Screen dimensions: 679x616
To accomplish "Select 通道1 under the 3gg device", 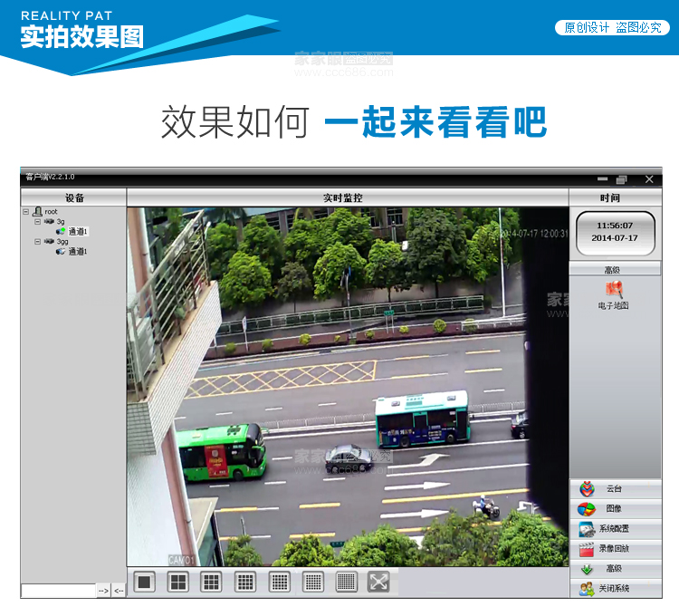I will click(x=77, y=252).
